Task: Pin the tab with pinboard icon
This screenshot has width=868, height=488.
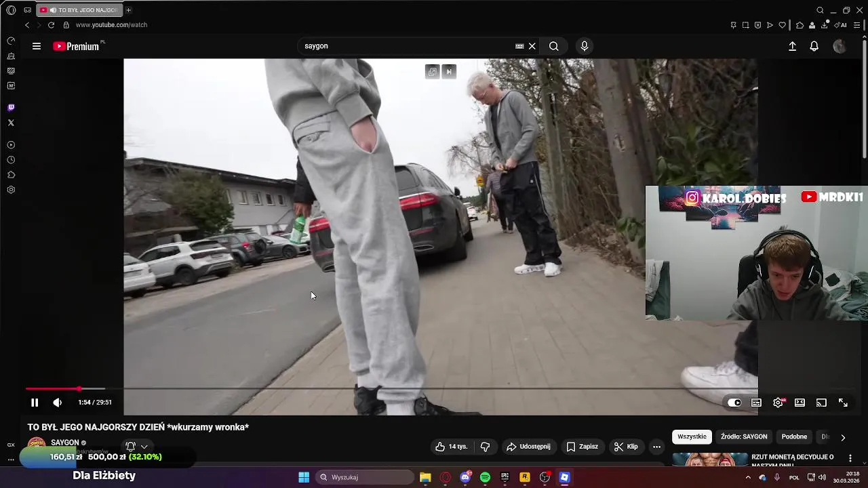Action: [x=733, y=25]
